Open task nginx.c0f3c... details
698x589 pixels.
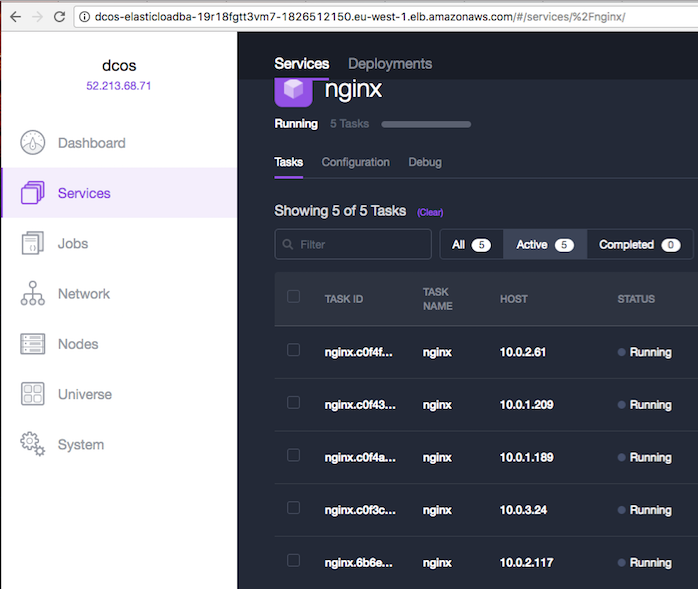click(360, 510)
